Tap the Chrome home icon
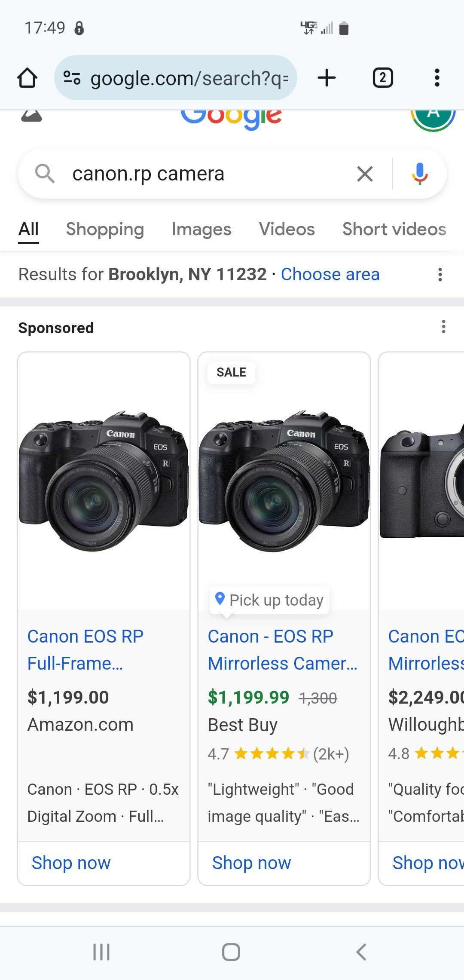The image size is (464, 980). [x=27, y=78]
